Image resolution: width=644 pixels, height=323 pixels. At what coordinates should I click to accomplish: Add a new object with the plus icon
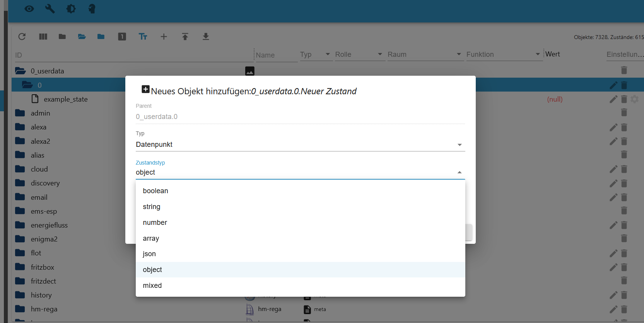click(x=164, y=36)
